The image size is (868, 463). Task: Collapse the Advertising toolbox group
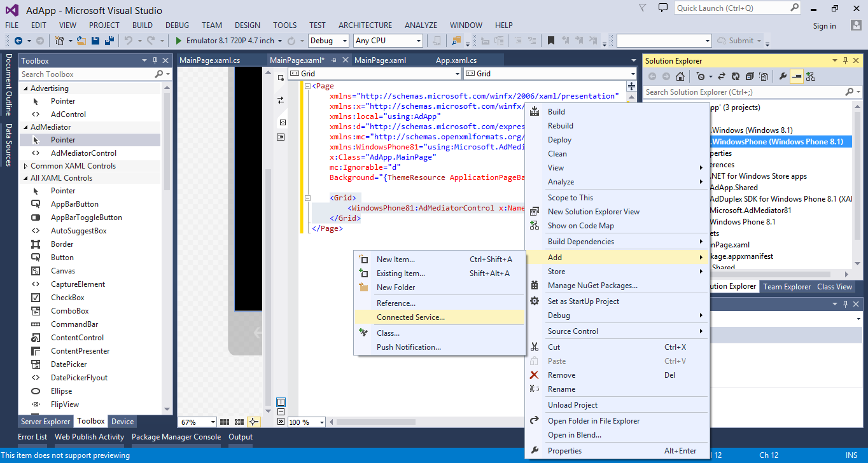(25, 88)
